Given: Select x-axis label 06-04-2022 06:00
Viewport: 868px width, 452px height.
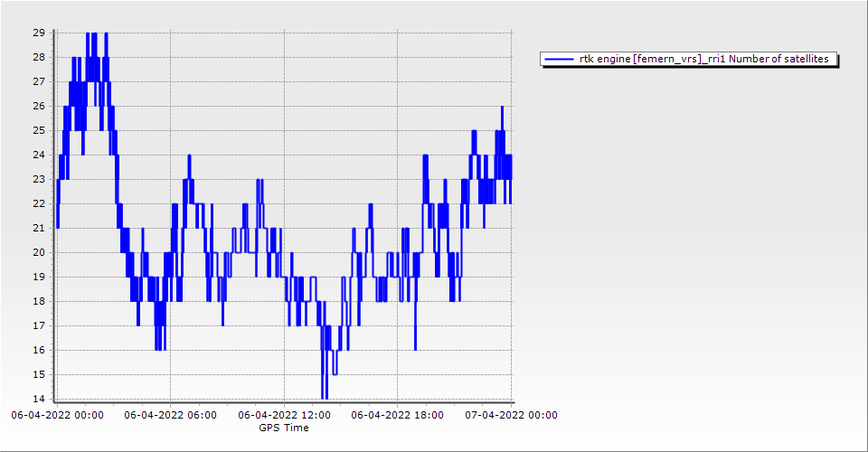Looking at the screenshot, I should coord(170,416).
